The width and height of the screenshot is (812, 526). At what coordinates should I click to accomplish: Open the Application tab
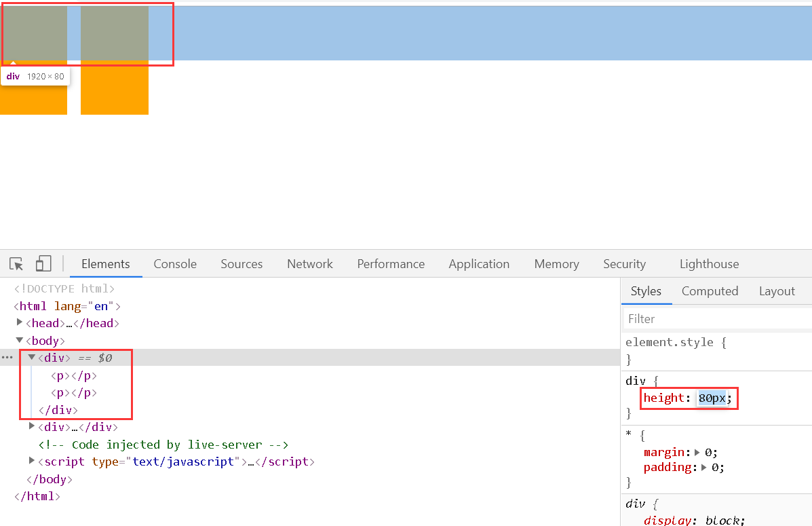click(x=479, y=264)
